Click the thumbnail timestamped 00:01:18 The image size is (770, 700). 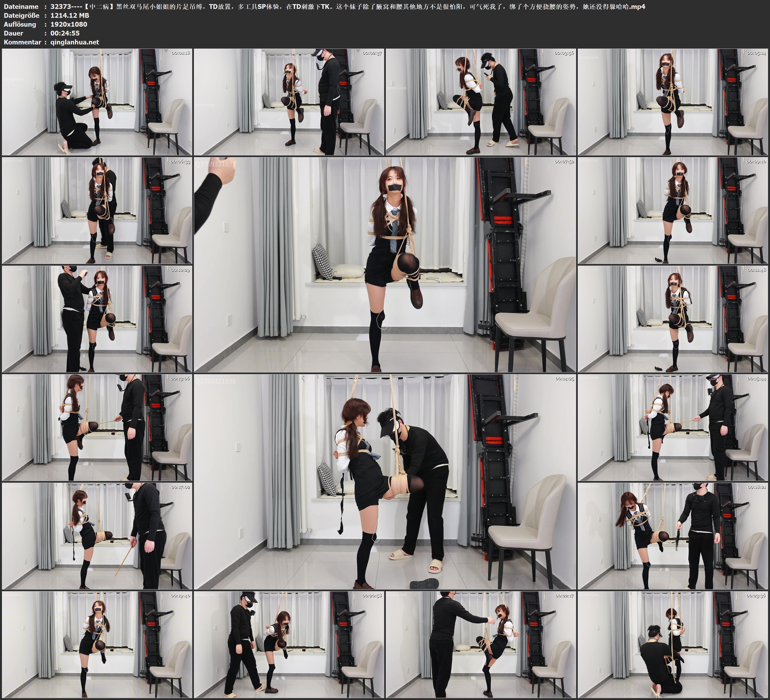97,102
